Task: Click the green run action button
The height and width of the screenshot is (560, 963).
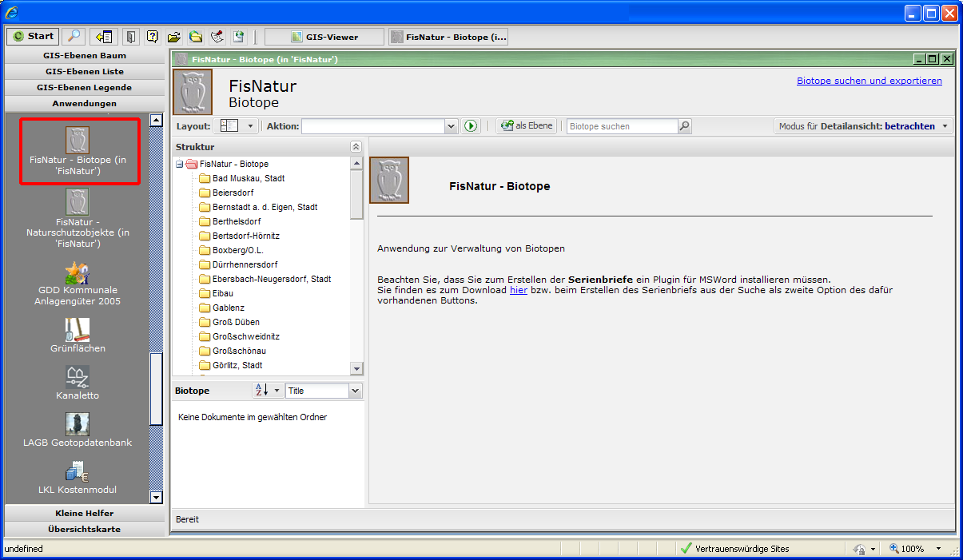Action: coord(471,126)
